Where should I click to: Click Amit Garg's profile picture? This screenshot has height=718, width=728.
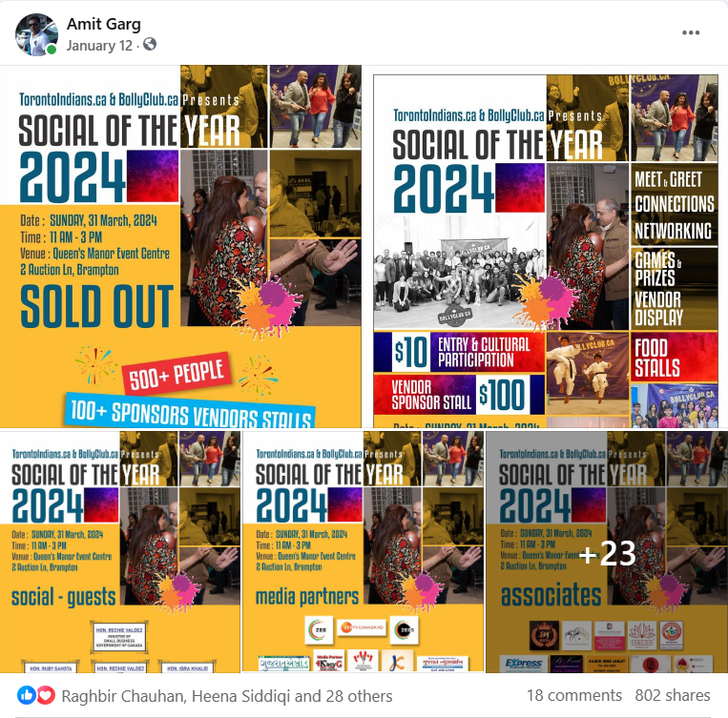point(36,34)
